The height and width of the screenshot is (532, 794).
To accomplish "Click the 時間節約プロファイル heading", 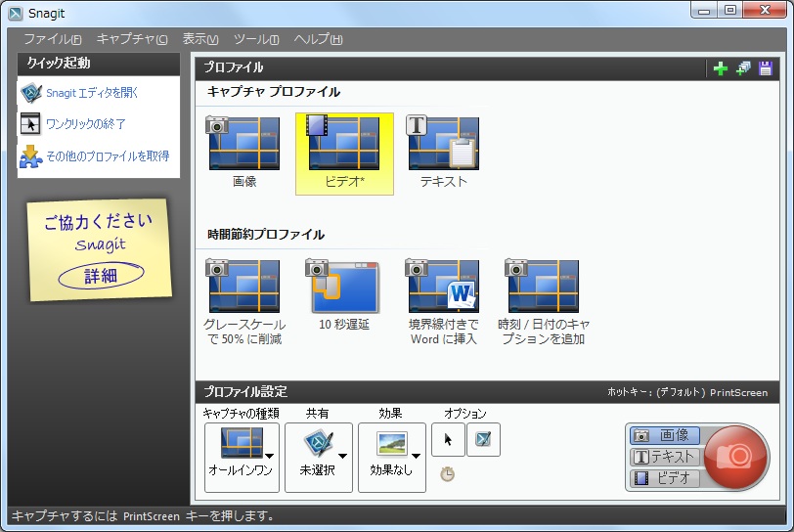I will point(266,235).
